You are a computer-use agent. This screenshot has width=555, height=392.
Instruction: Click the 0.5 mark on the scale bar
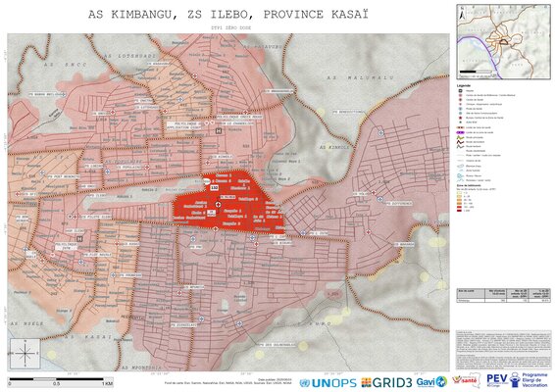click(56, 383)
